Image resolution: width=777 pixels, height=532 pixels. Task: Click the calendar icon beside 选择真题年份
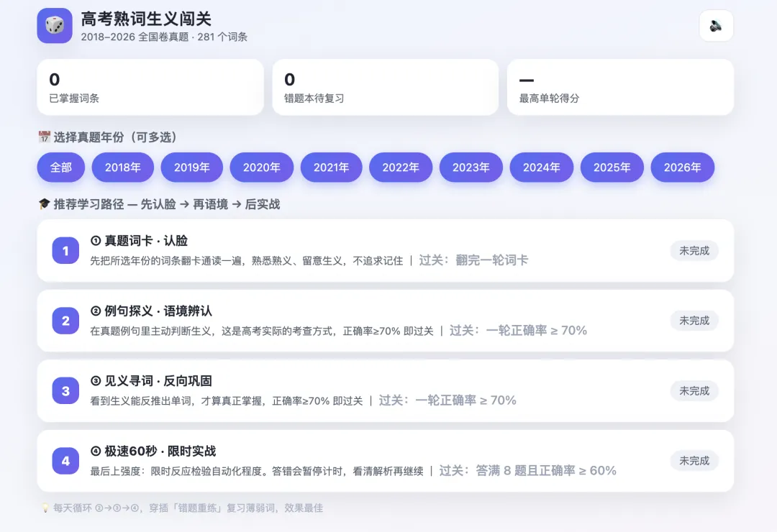[x=45, y=137]
